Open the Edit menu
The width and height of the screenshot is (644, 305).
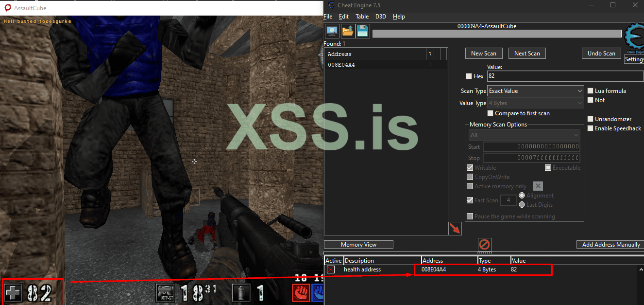[x=344, y=17]
